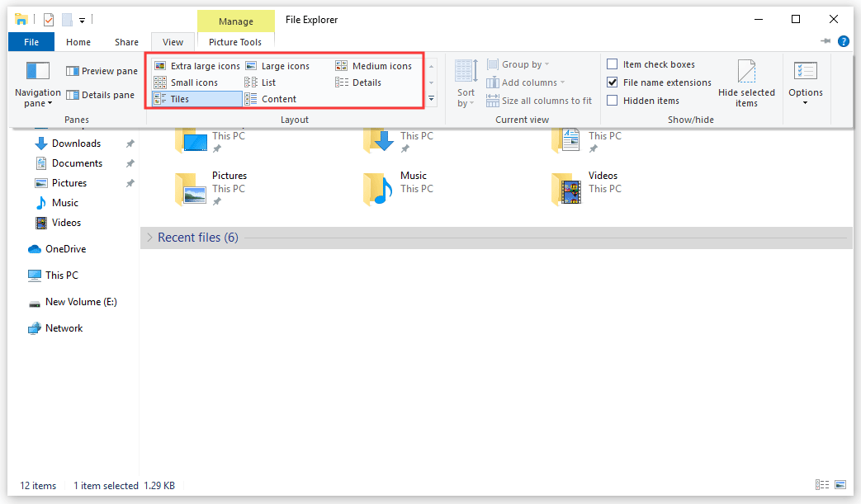Click Hide selected items button
Screen dimensions: 861x504
[746, 84]
